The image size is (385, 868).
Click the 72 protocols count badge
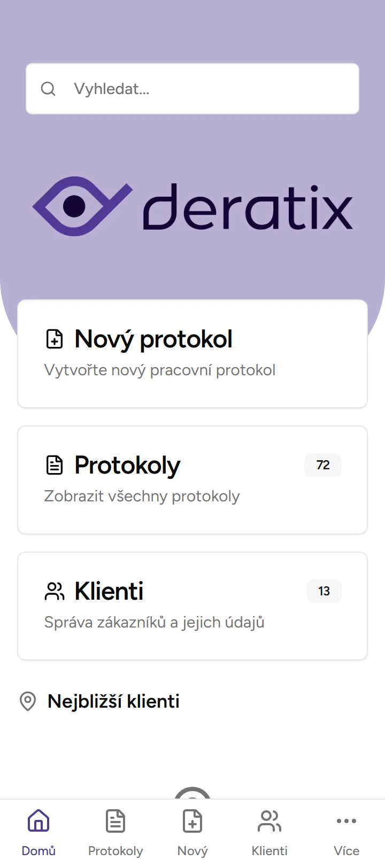[323, 465]
